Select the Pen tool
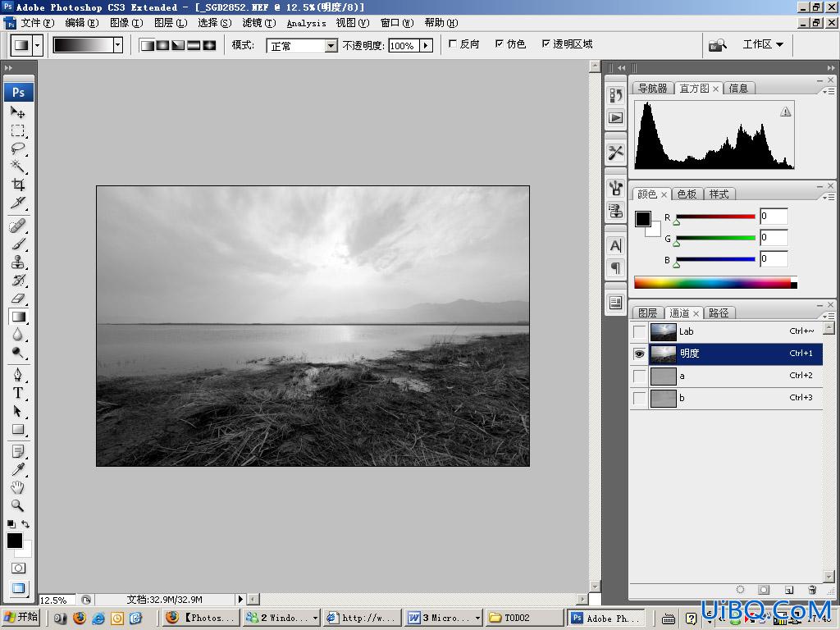 tap(18, 374)
